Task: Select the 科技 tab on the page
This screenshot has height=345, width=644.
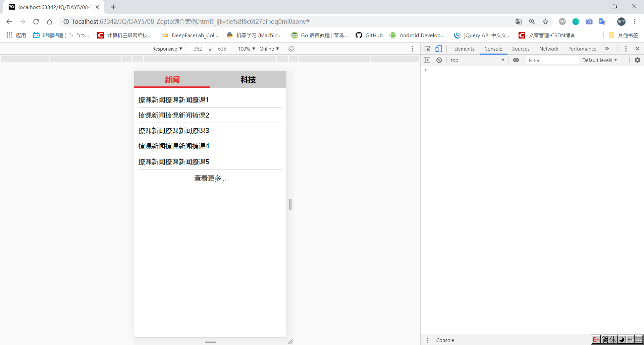Action: pos(248,80)
